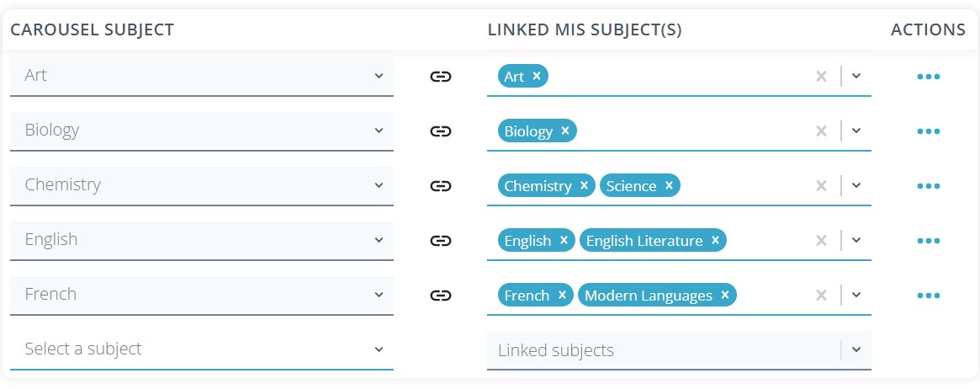Open the actions menu for the French row
980x389 pixels.
tap(928, 296)
